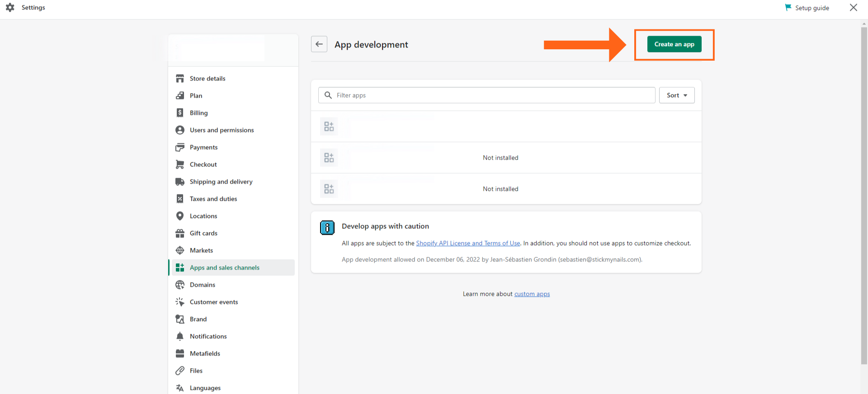The image size is (868, 394).
Task: Go to Taxes and duties
Action: point(213,199)
